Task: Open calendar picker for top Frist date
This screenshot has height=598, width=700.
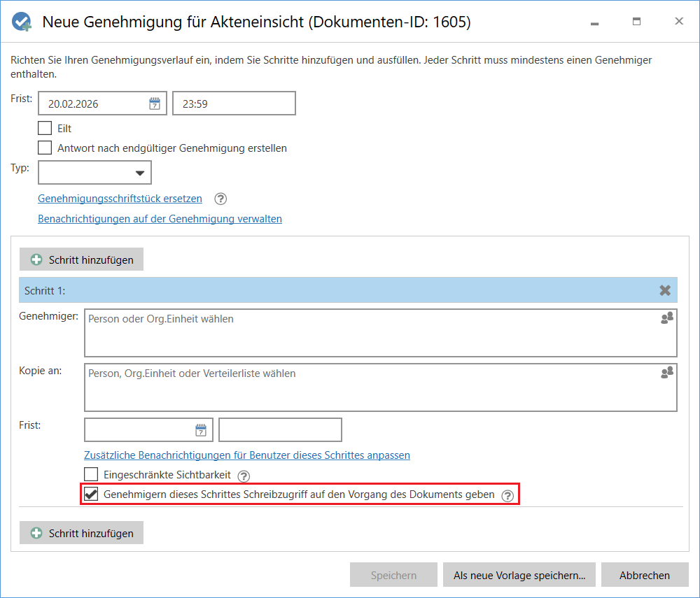Action: [155, 104]
